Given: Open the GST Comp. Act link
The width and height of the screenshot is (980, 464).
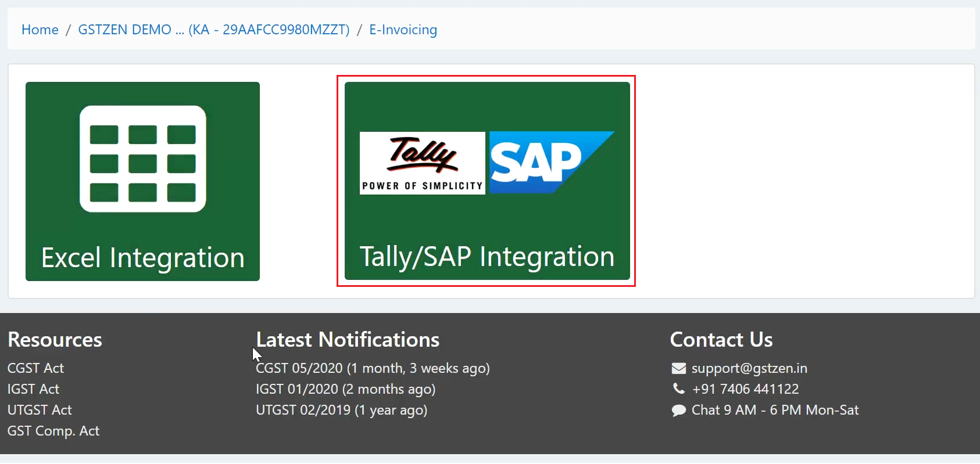Looking at the screenshot, I should pyautogui.click(x=53, y=431).
